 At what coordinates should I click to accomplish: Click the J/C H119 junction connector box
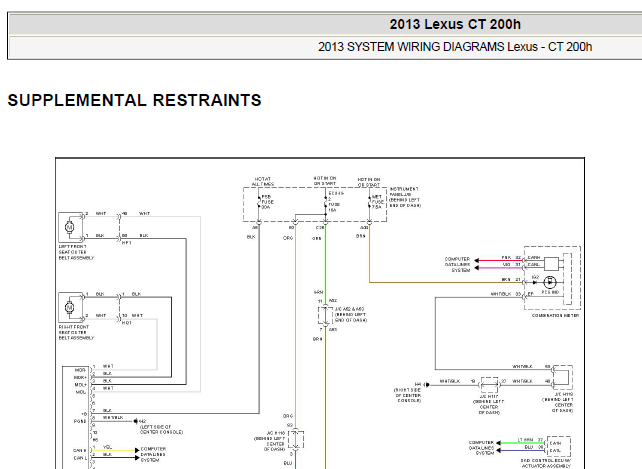coord(564,377)
